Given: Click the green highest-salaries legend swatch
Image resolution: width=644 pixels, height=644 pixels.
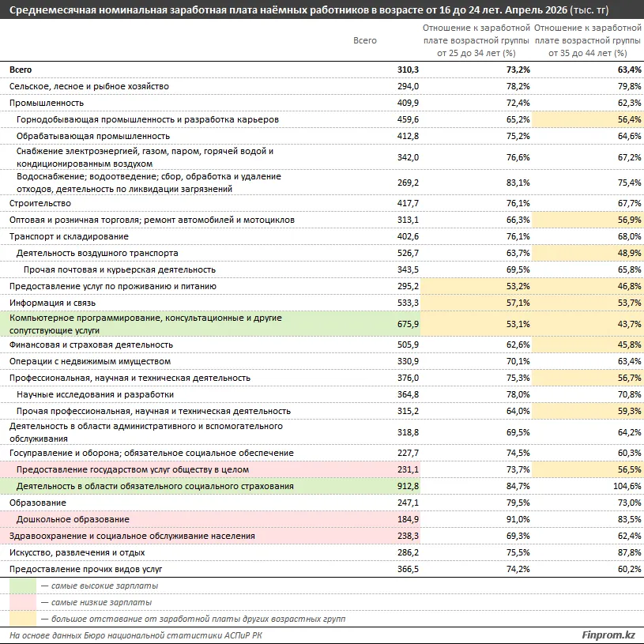Looking at the screenshot, I should point(23,586).
